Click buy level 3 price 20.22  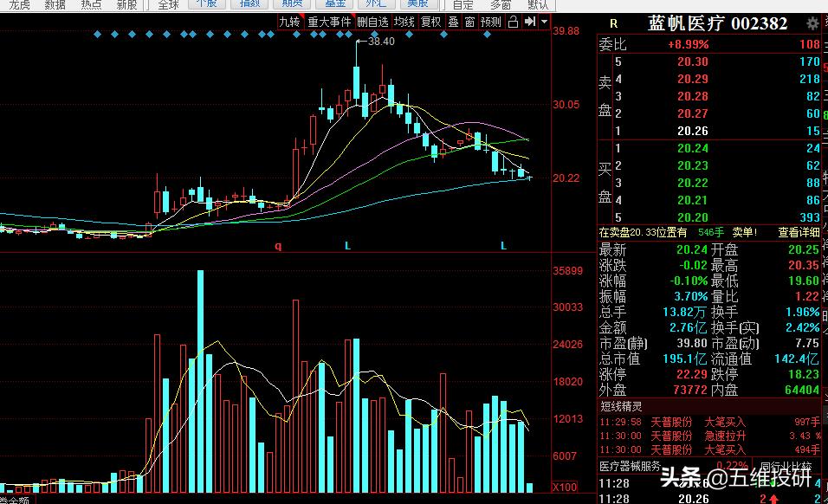(x=693, y=183)
